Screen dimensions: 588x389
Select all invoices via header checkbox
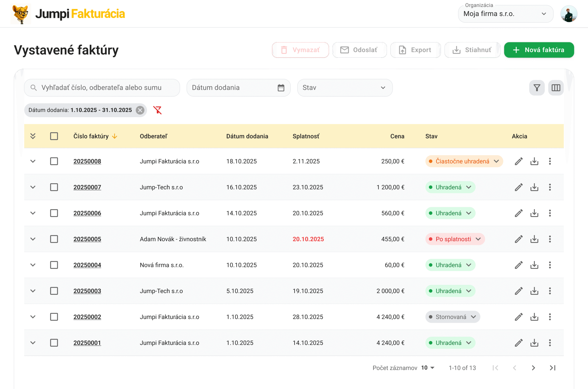pos(54,136)
